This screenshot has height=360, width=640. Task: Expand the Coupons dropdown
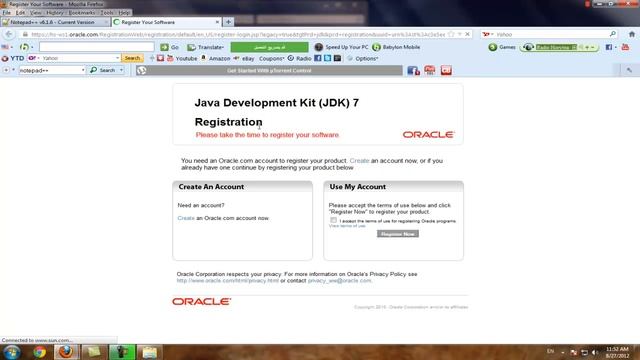pos(283,59)
